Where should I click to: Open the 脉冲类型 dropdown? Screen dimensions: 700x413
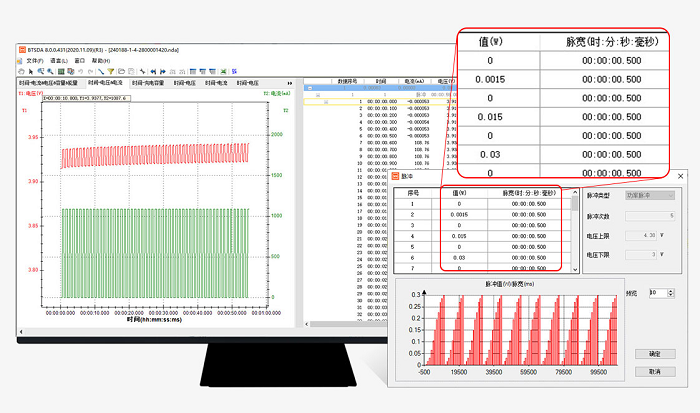pos(650,196)
